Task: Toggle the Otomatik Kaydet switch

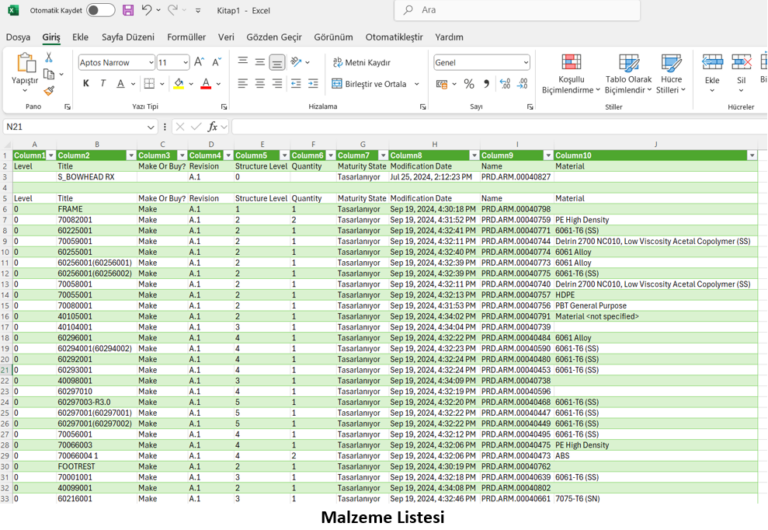Action: [x=100, y=10]
